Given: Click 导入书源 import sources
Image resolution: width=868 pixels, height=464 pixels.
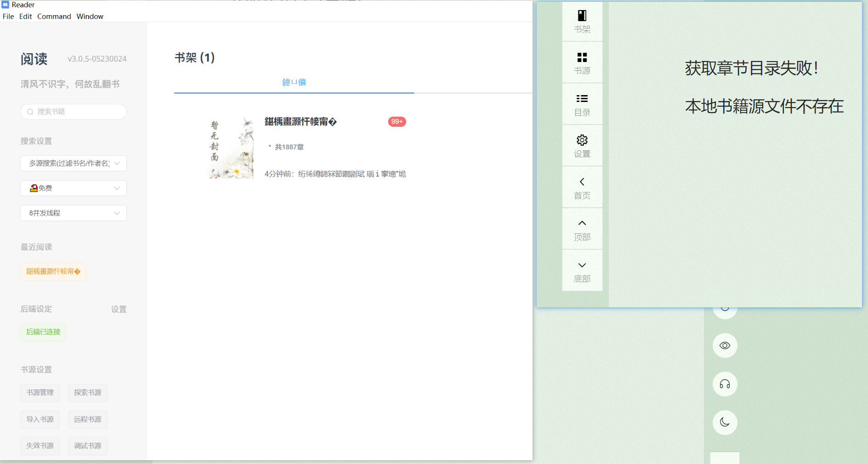Looking at the screenshot, I should click(40, 419).
